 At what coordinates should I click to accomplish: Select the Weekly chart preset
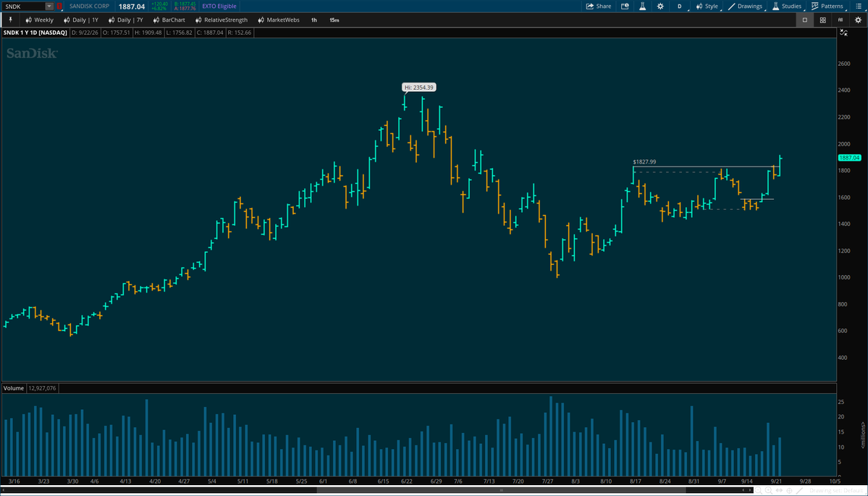pos(40,20)
